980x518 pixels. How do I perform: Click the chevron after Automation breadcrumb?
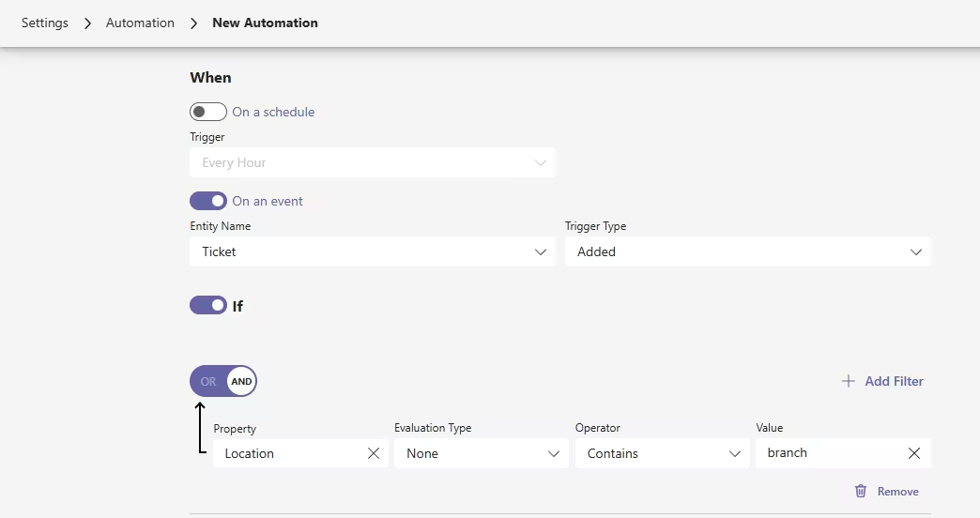click(193, 23)
